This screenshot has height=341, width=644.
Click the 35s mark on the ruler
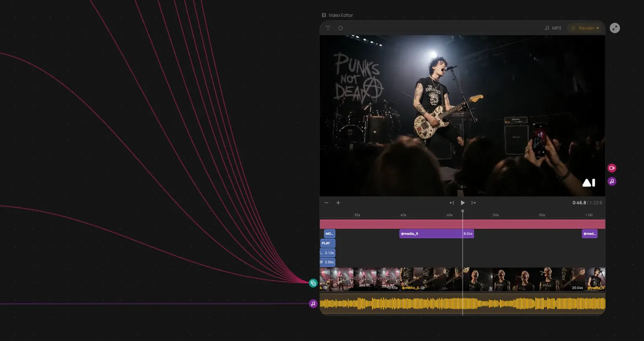[x=357, y=215]
